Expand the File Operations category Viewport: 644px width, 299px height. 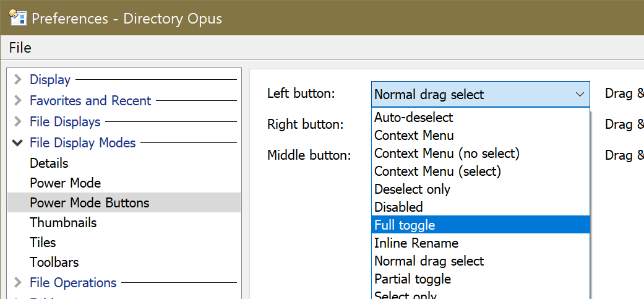(17, 282)
